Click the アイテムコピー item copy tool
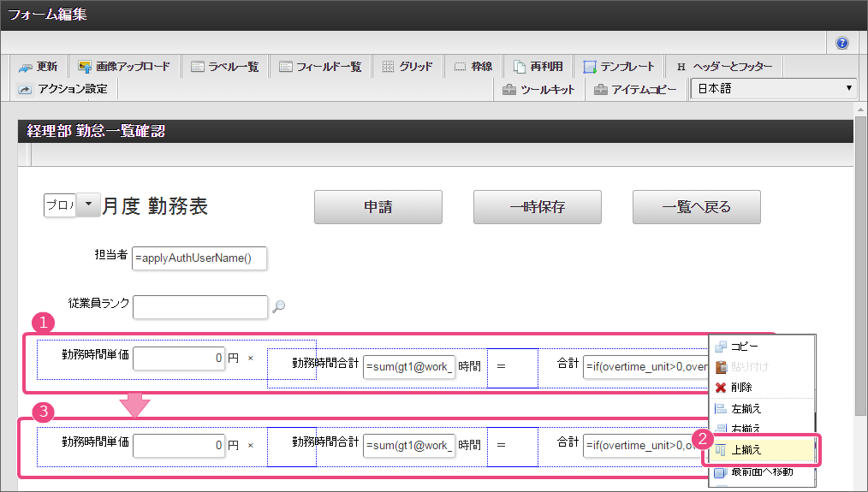 635,89
